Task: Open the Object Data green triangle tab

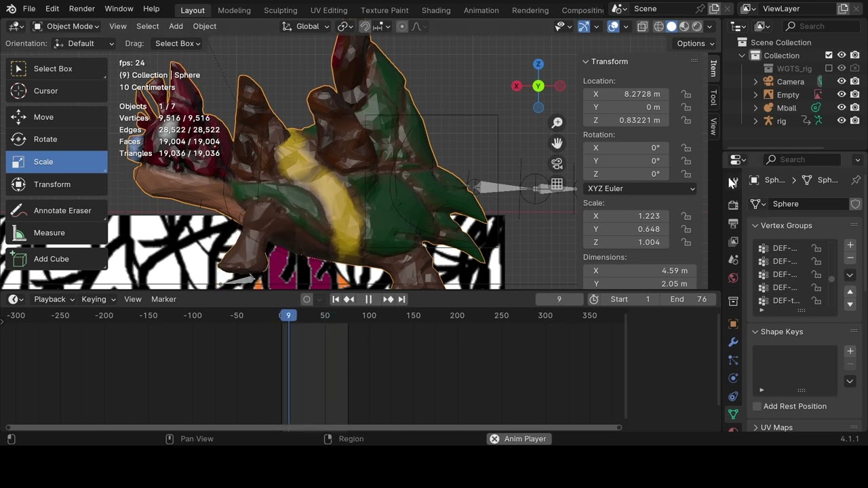Action: pyautogui.click(x=733, y=414)
